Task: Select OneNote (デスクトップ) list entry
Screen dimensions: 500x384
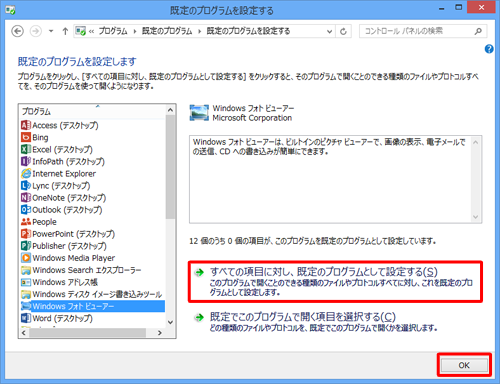Action: click(93, 197)
